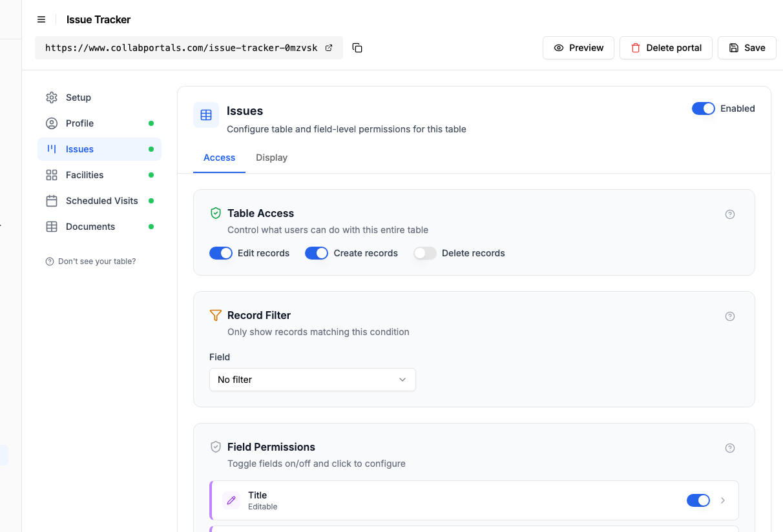The image size is (783, 532).
Task: Copy the portal URL with copy icon
Action: click(357, 48)
